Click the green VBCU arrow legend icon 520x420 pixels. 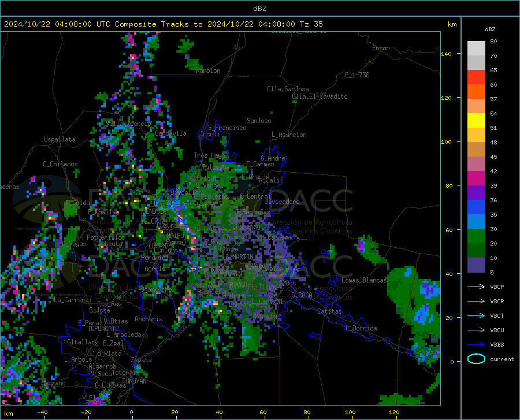(476, 330)
